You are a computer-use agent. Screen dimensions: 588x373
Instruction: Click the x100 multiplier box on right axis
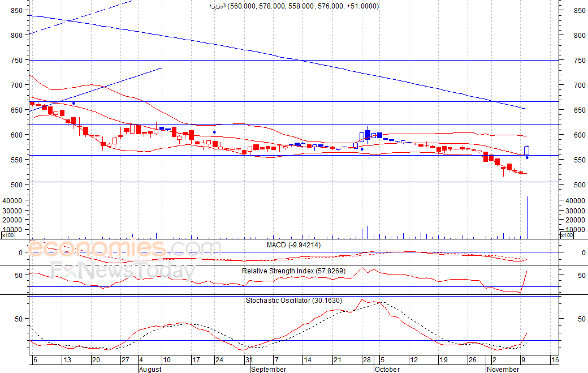click(567, 235)
